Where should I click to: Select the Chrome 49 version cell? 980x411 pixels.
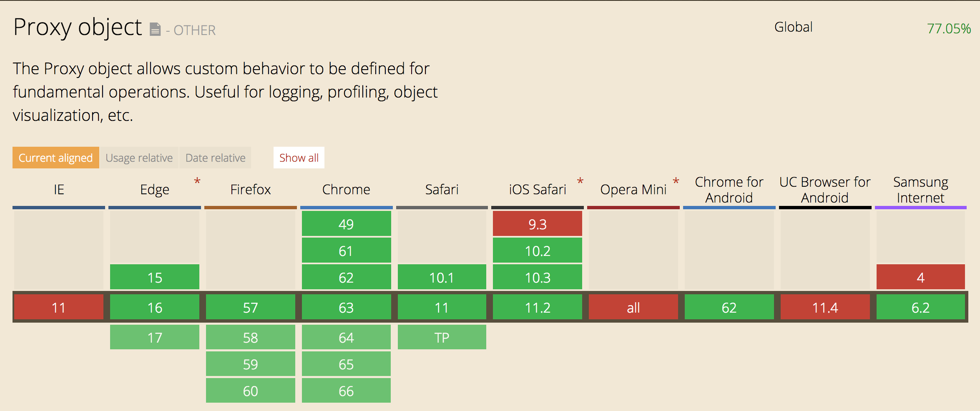346,224
